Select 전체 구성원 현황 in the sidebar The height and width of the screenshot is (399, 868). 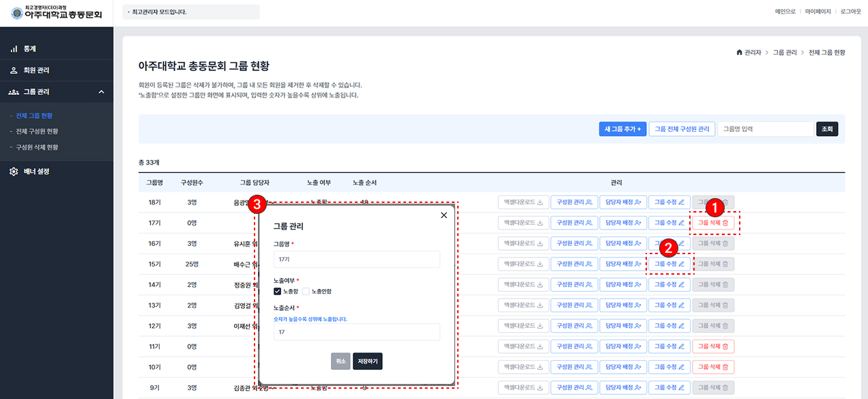pos(37,131)
